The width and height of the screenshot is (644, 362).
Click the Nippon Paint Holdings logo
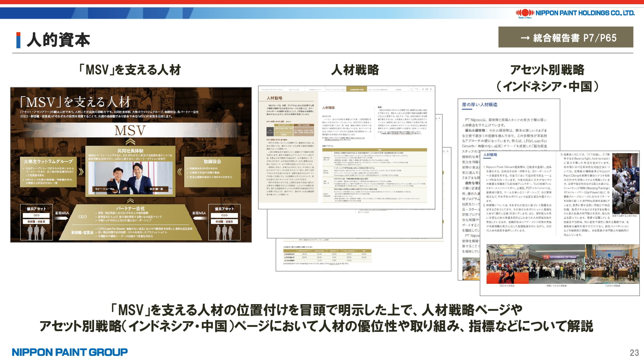click(575, 13)
